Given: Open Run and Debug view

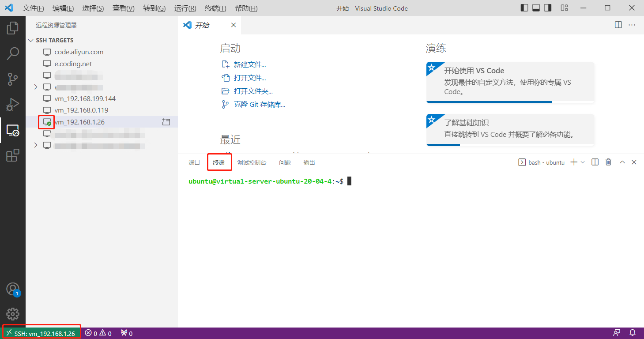Looking at the screenshot, I should pyautogui.click(x=13, y=105).
